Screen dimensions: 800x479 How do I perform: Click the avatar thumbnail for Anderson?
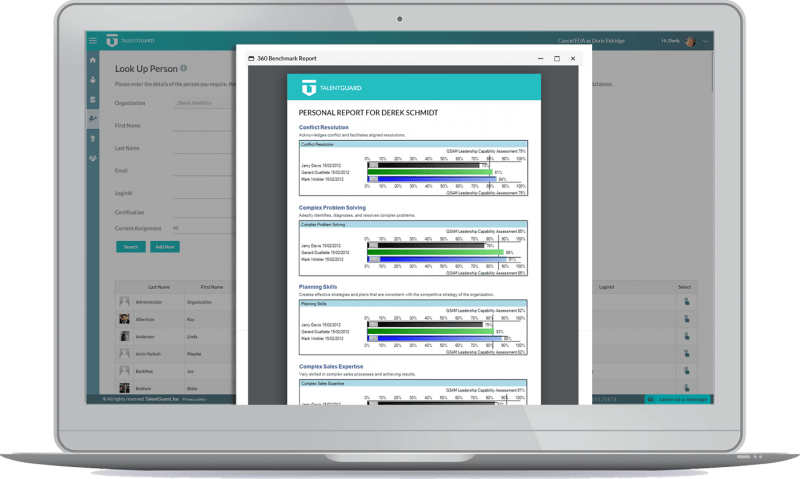(125, 335)
